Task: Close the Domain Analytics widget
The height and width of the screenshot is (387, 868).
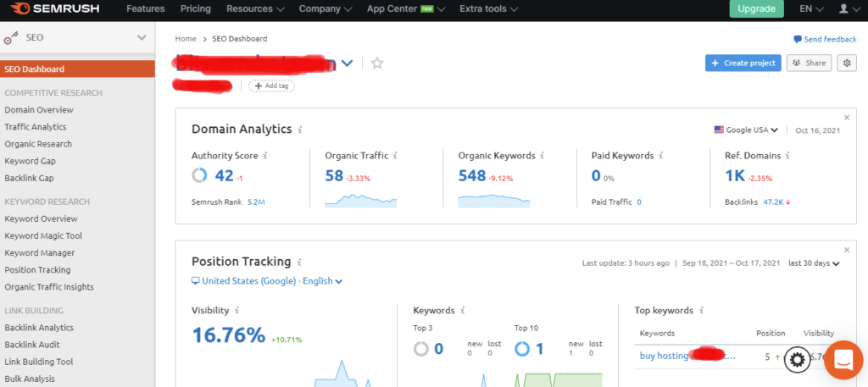Action: pos(847,117)
